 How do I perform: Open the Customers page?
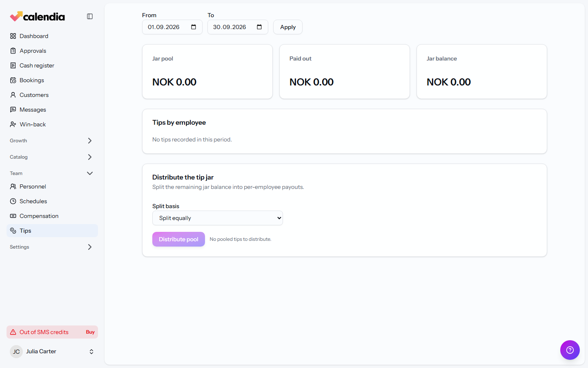[52, 95]
